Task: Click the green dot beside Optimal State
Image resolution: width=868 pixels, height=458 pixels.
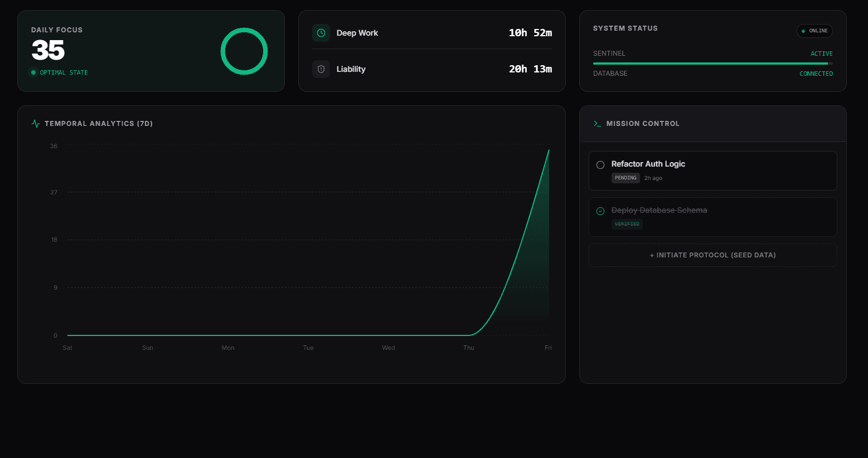Action: 33,72
